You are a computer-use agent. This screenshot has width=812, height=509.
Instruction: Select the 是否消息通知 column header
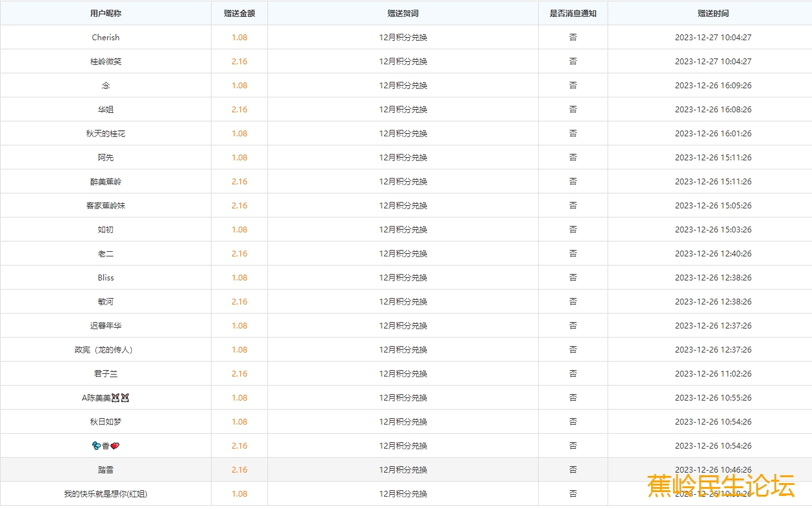tap(573, 13)
